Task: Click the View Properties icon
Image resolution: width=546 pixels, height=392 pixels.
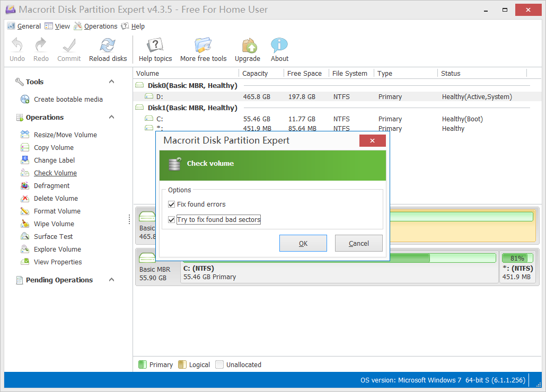Action: pos(25,262)
